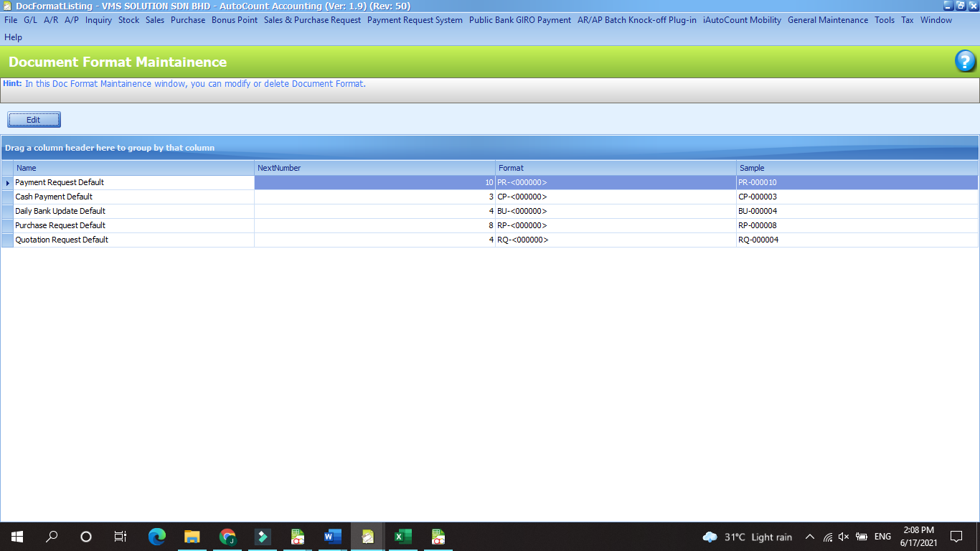Click the row selector beside Purchase Request Default
Image resolution: width=980 pixels, height=551 pixels.
tap(7, 225)
